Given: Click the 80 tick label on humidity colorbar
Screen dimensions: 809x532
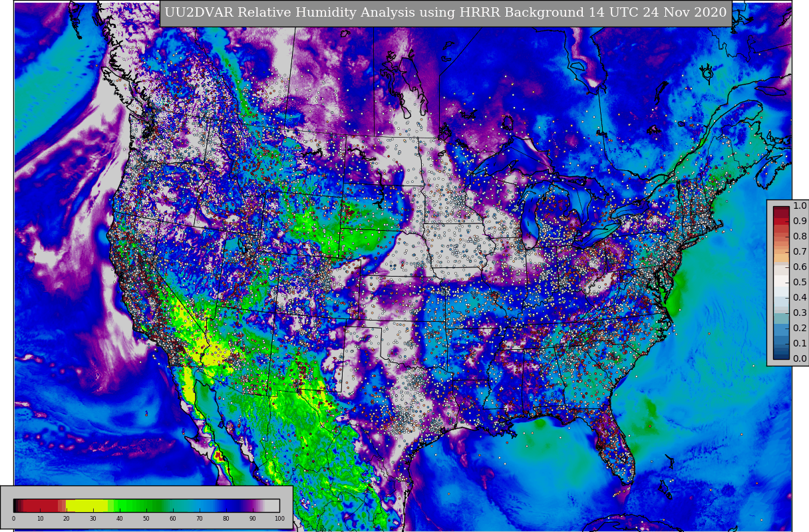Looking at the screenshot, I should point(226,519).
